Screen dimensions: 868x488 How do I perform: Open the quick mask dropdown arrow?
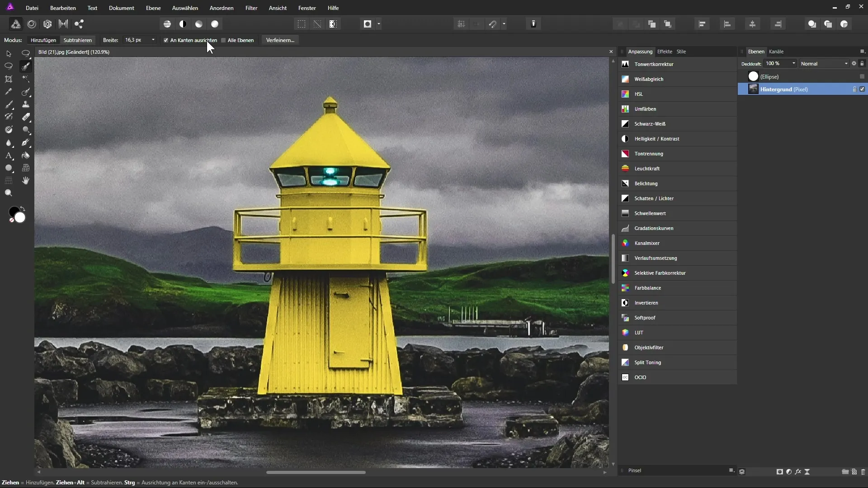pyautogui.click(x=379, y=24)
